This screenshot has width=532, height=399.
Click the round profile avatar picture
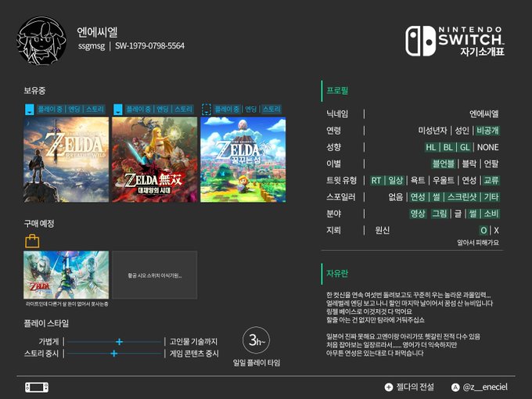(x=41, y=41)
